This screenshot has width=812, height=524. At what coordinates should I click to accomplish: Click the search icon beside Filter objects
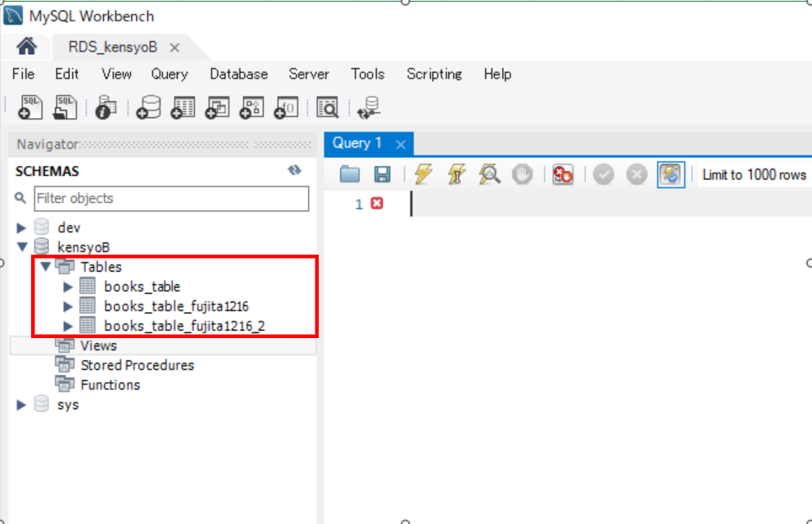[x=20, y=197]
